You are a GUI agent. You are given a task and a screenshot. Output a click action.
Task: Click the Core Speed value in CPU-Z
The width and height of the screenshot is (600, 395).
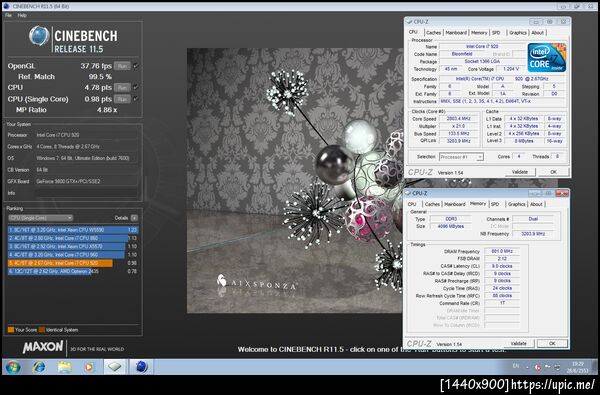tap(459, 119)
